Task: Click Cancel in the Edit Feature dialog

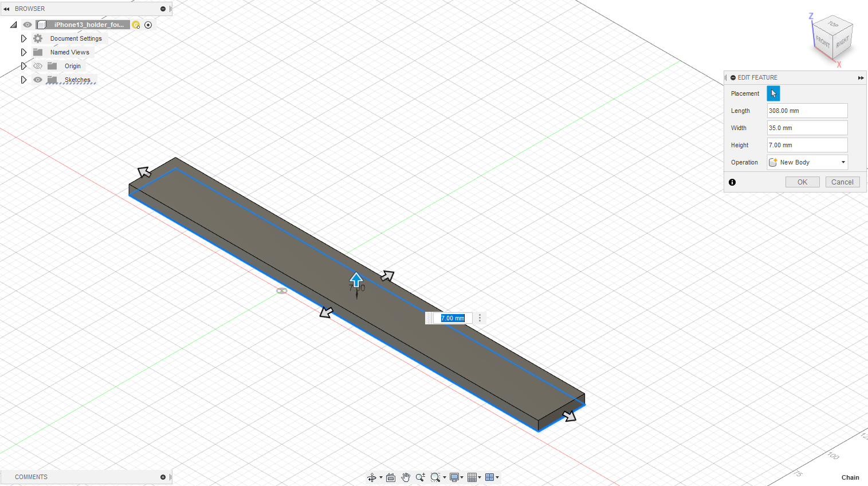Action: (x=842, y=182)
